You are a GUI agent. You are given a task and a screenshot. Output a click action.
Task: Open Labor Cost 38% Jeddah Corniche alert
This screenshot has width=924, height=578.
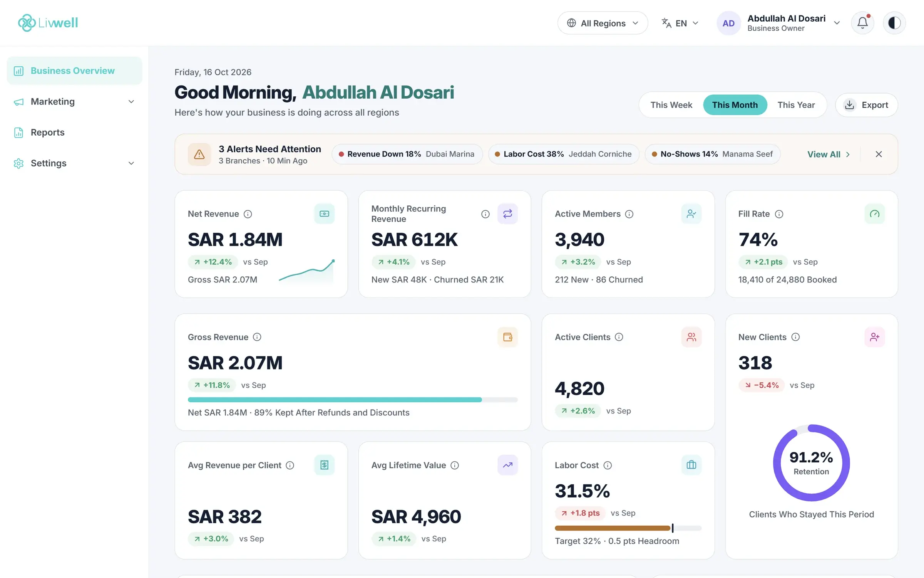(x=563, y=154)
